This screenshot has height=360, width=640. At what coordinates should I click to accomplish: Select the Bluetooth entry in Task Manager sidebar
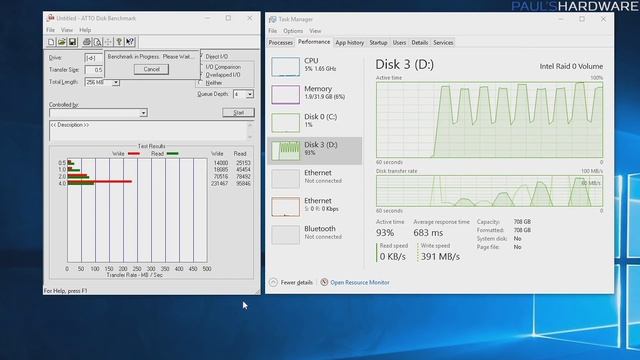tap(314, 234)
